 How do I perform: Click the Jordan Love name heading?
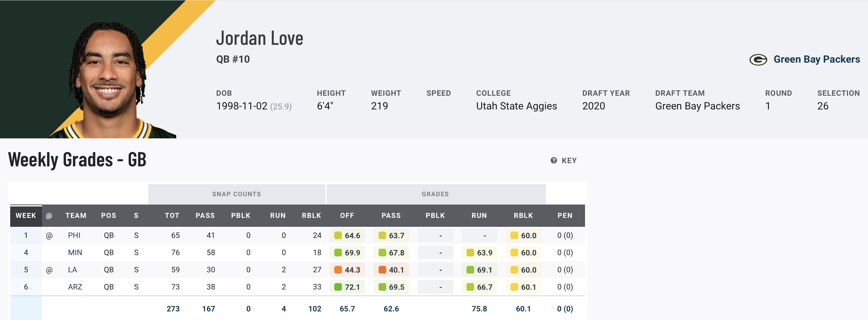tap(259, 38)
